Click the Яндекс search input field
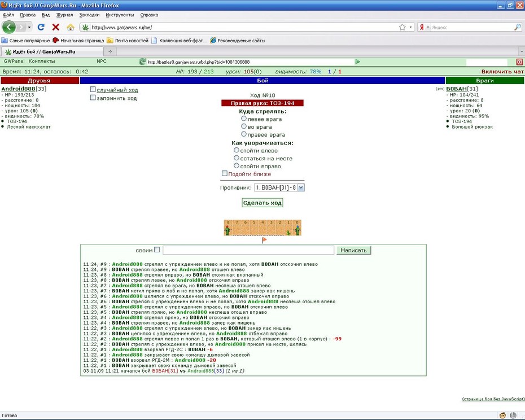525x420 pixels. 472,28
